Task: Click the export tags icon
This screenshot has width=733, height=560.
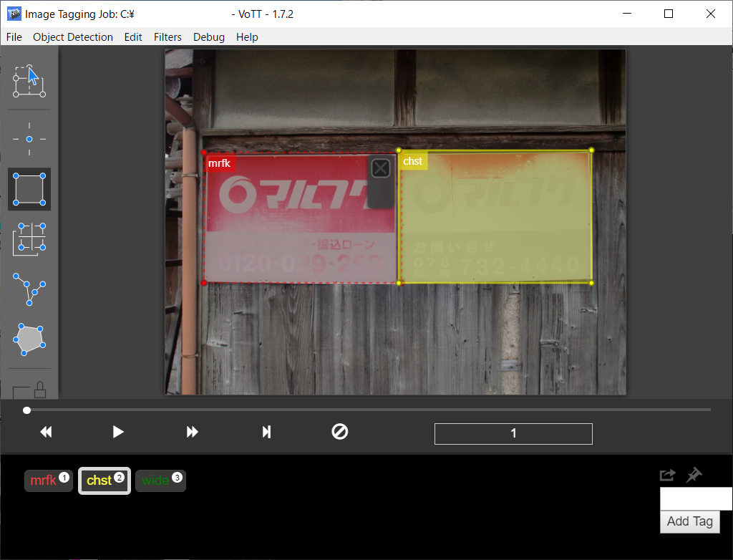Action: pyautogui.click(x=668, y=475)
